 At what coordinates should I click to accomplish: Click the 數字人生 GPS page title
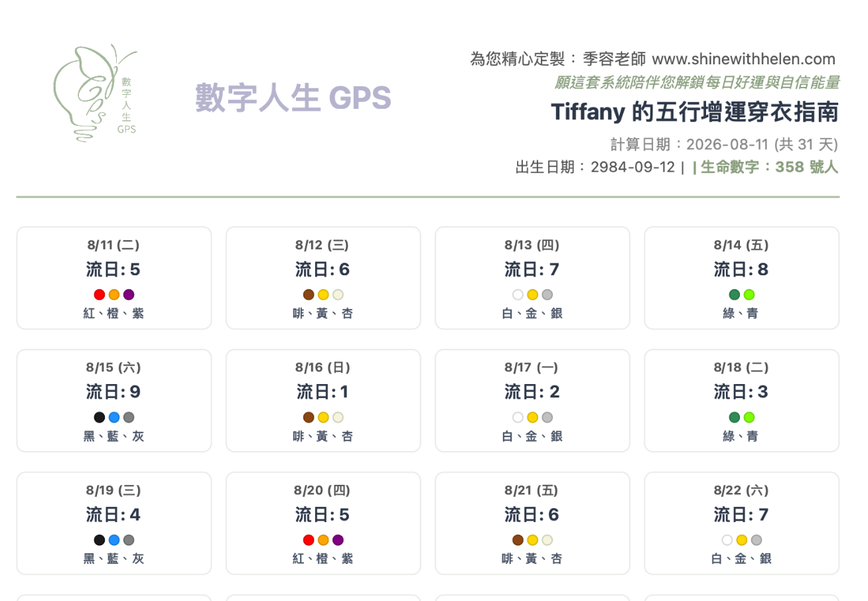tap(293, 98)
